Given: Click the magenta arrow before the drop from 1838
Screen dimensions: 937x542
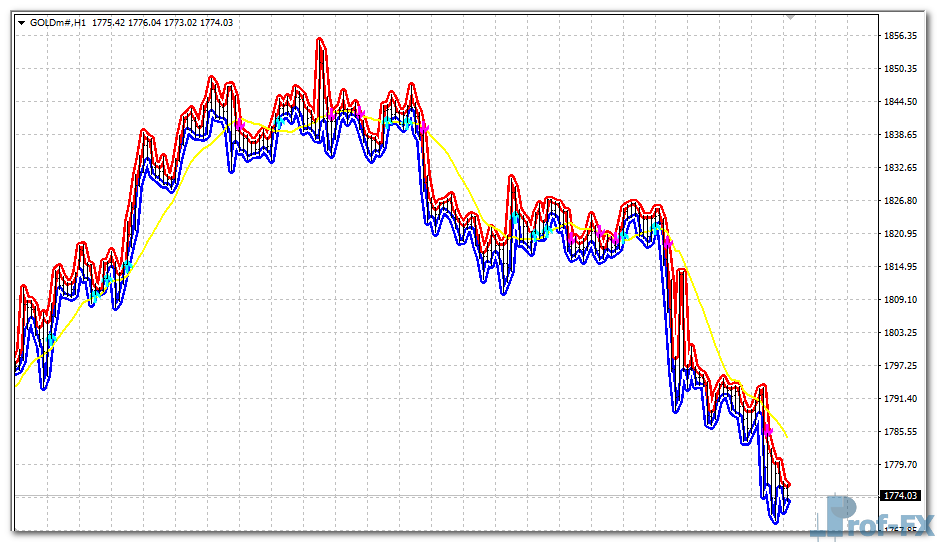Looking at the screenshot, I should (424, 128).
